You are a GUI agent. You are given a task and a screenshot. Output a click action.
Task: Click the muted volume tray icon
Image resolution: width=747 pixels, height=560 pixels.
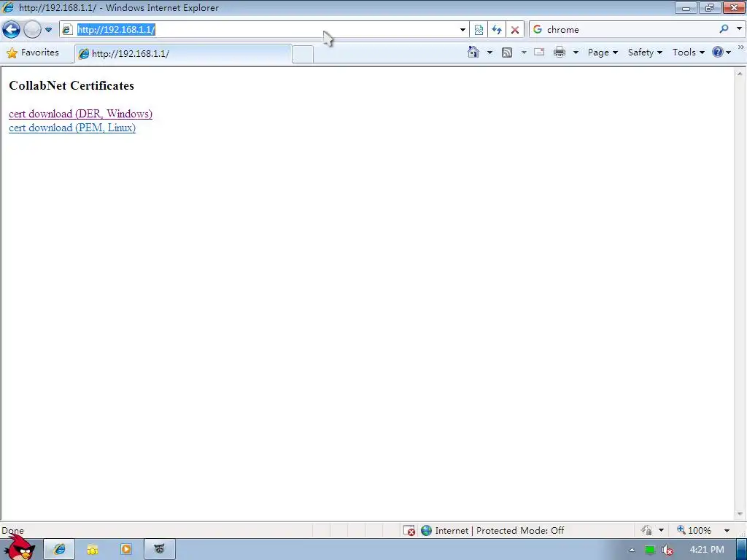667,550
